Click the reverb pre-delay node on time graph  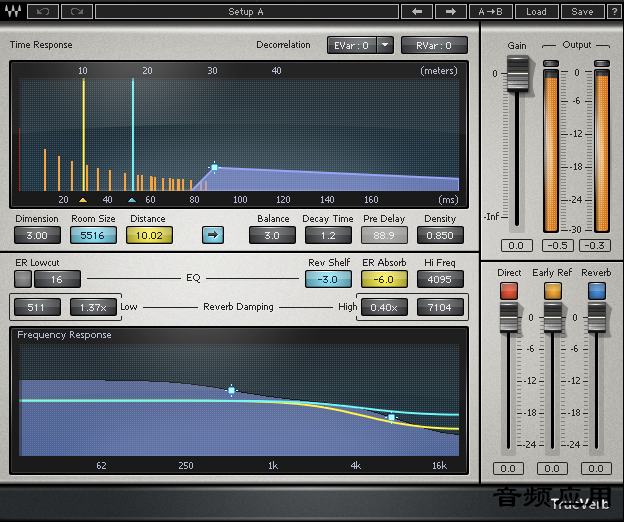214,168
